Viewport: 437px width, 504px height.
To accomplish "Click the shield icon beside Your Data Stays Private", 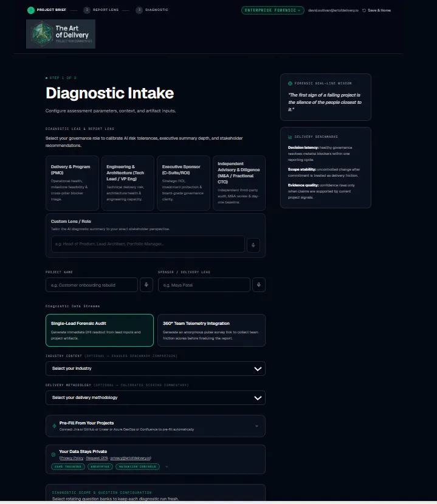I will [x=53, y=454].
